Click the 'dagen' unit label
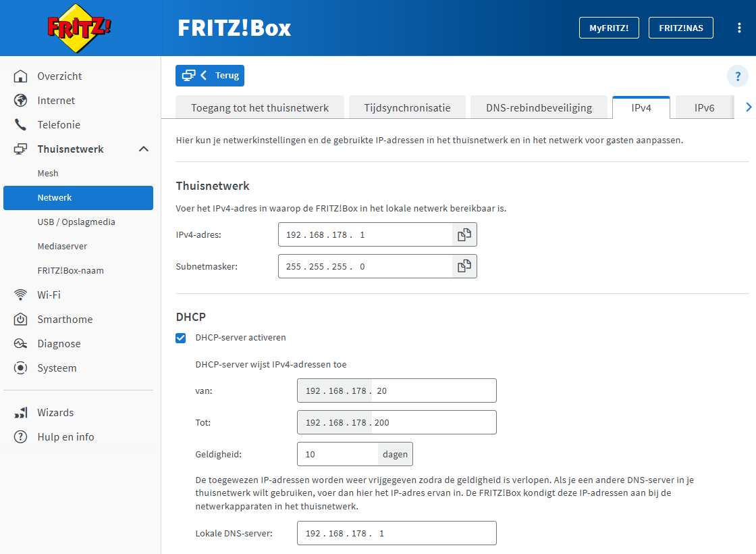756x554 pixels. [x=395, y=454]
